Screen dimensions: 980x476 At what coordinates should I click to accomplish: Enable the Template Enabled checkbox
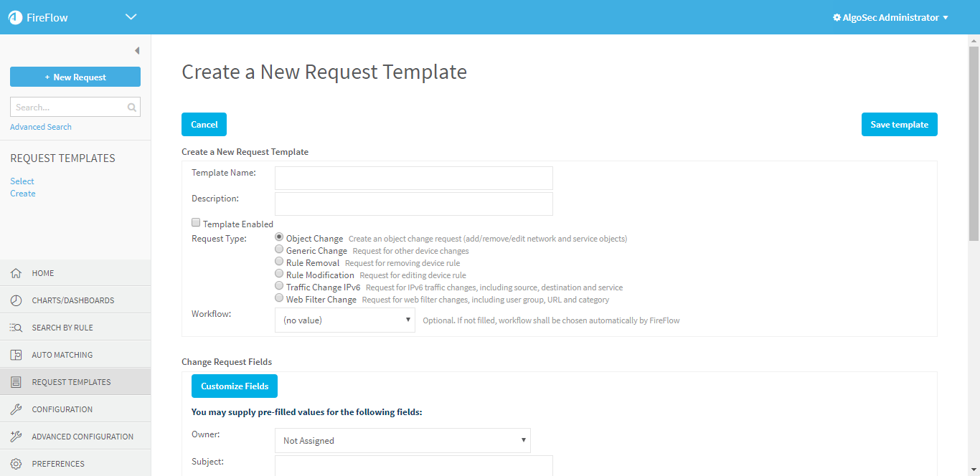click(x=196, y=223)
